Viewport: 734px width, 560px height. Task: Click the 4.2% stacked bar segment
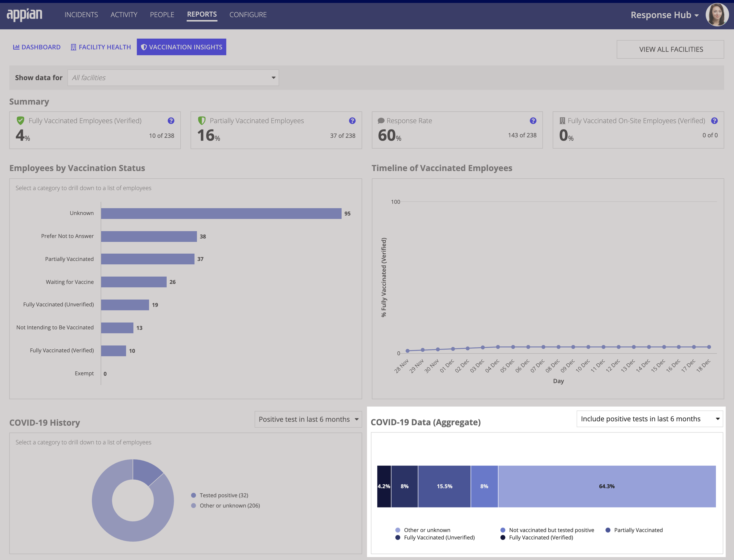point(384,486)
